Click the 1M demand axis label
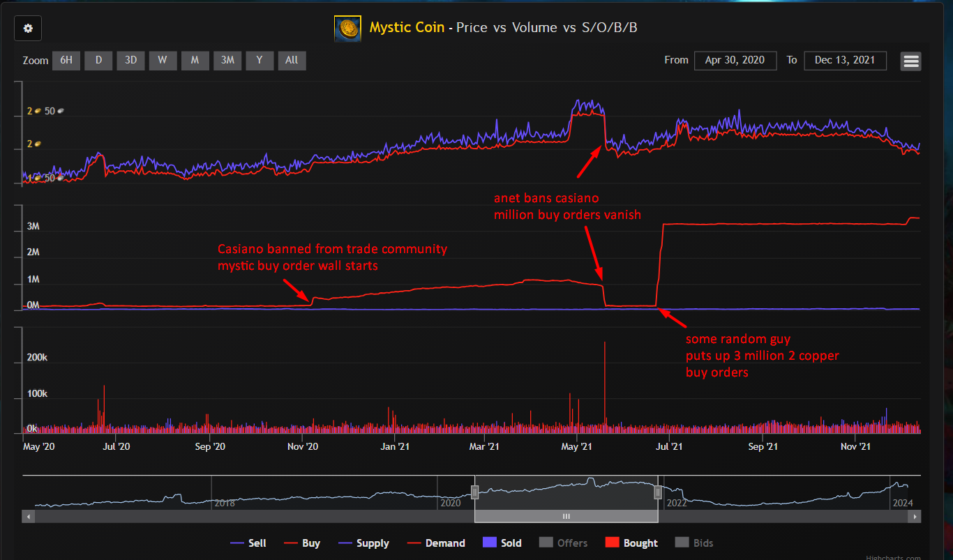This screenshot has height=560, width=953. [x=33, y=279]
